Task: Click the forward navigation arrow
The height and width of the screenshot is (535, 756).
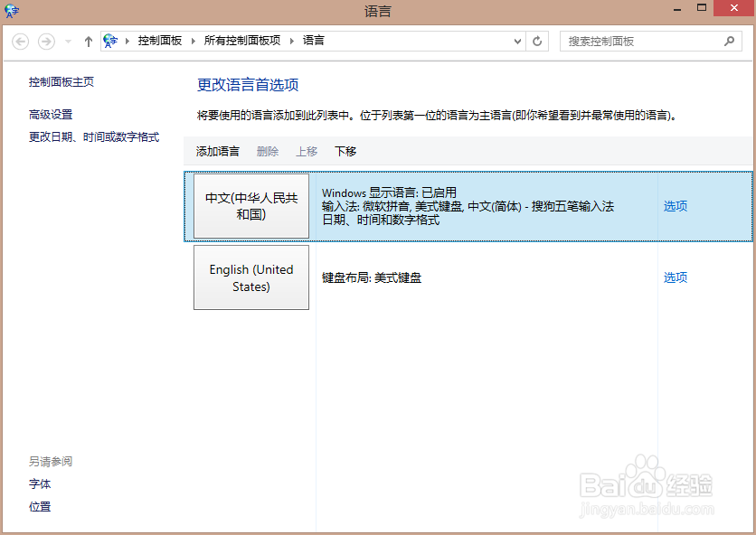Action: pos(45,41)
